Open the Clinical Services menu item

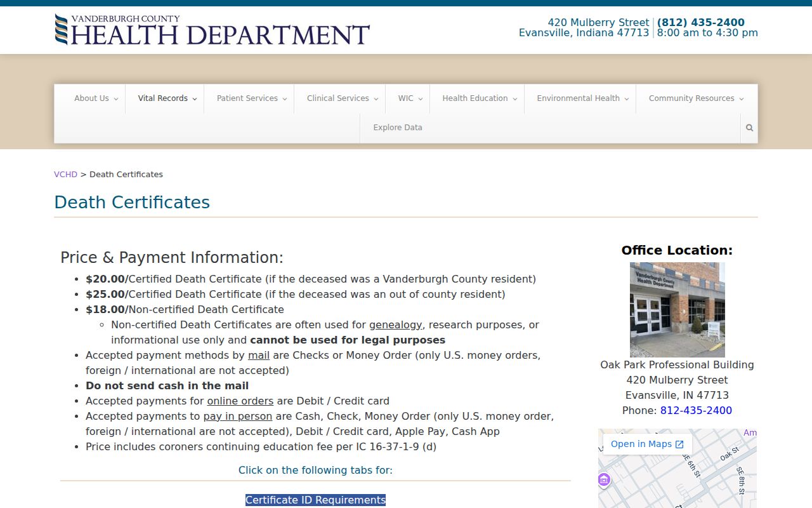click(x=337, y=98)
